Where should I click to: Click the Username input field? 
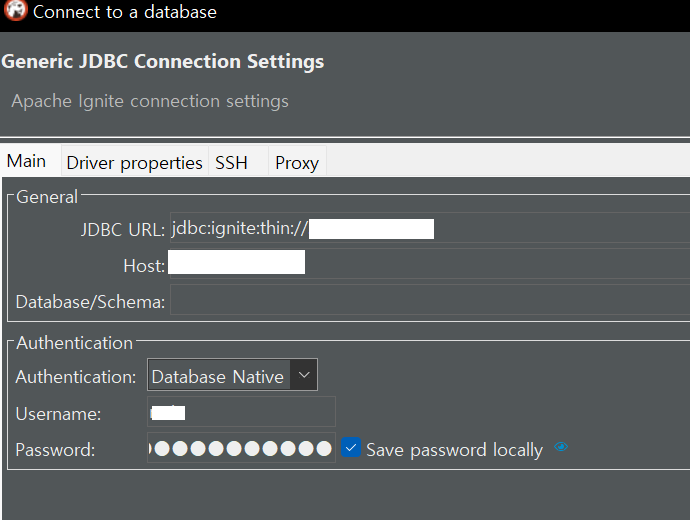pyautogui.click(x=241, y=412)
